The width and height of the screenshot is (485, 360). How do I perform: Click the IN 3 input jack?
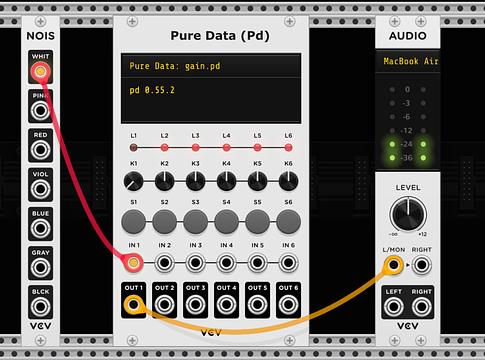pos(195,263)
